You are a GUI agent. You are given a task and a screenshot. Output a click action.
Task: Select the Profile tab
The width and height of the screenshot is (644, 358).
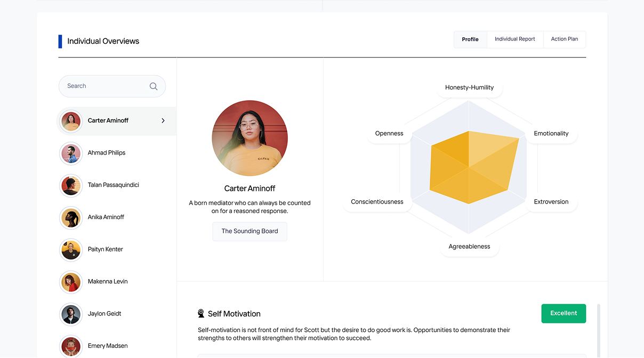click(470, 39)
